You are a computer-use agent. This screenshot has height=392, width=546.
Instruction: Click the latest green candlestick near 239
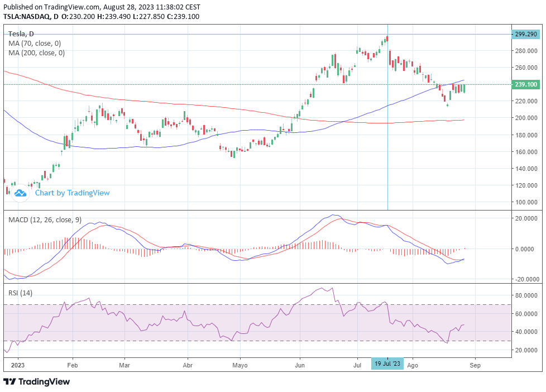pos(464,89)
